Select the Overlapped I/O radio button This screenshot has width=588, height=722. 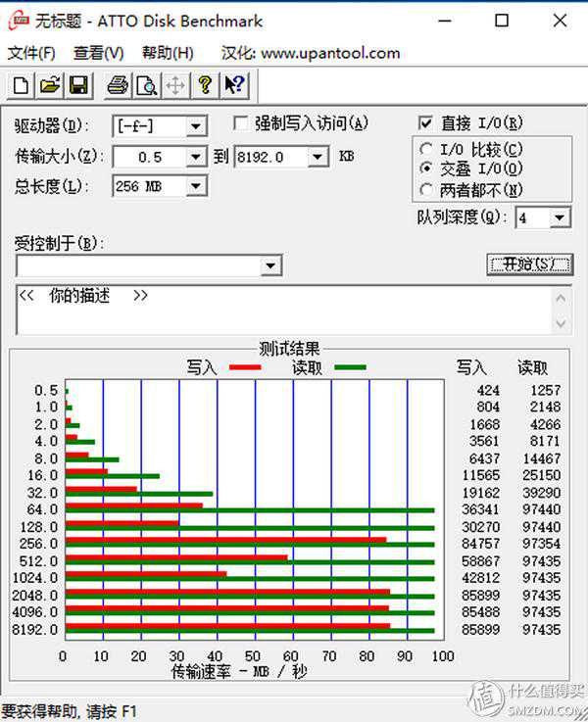tap(425, 169)
